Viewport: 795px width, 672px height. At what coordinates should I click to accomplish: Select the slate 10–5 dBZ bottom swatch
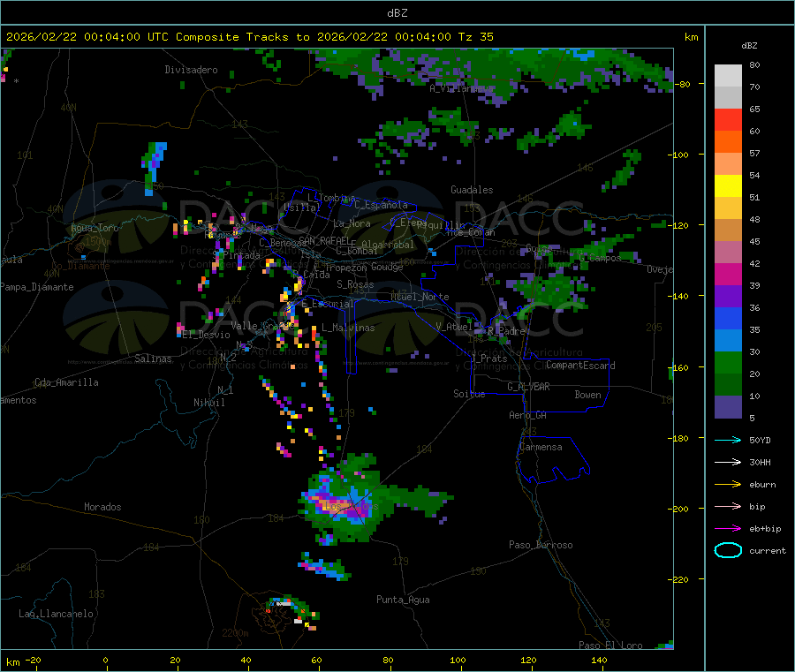coord(728,407)
